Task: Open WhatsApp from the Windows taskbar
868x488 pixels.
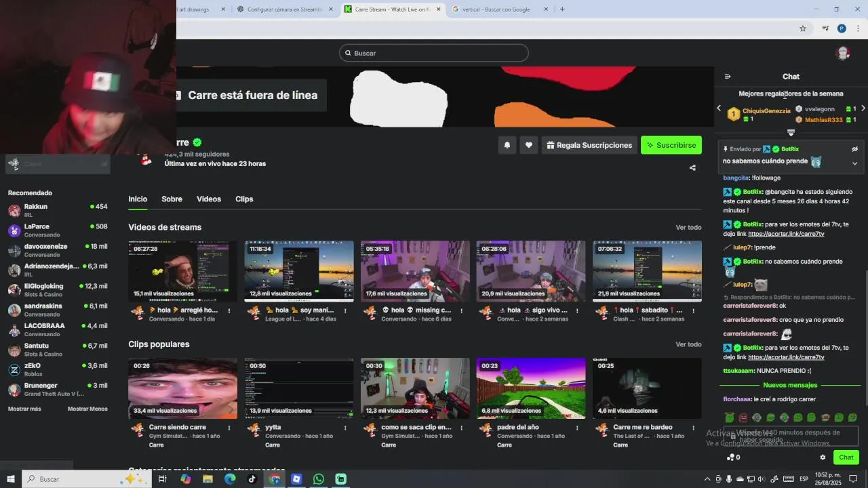Action: point(319,479)
